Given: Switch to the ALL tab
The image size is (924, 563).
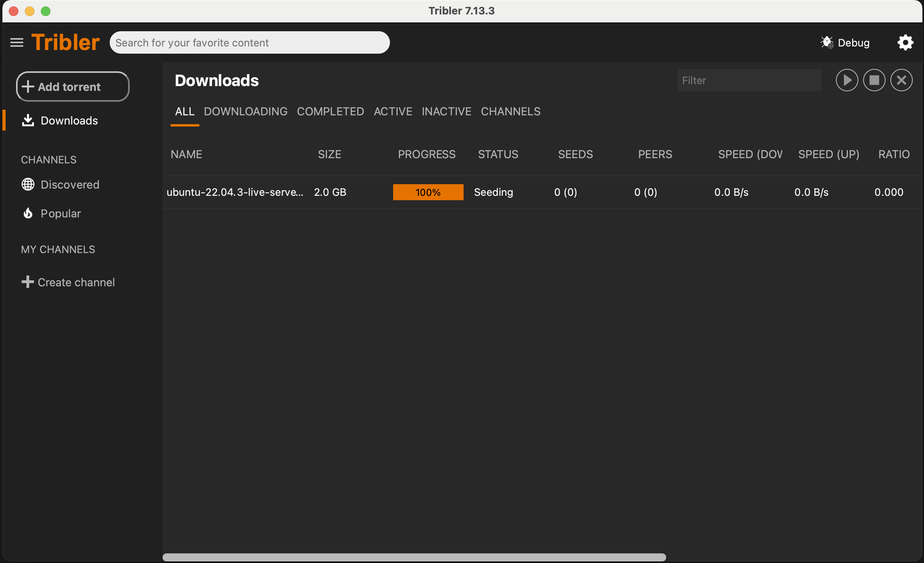Looking at the screenshot, I should (x=185, y=111).
